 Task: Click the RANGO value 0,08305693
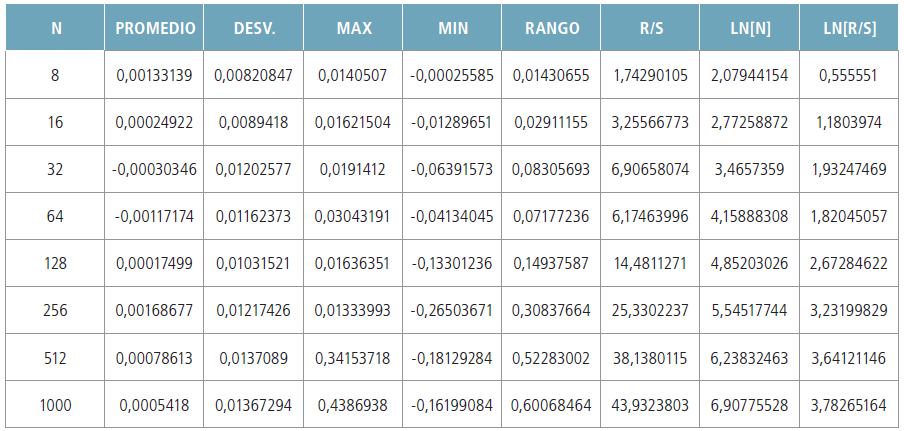tap(552, 170)
